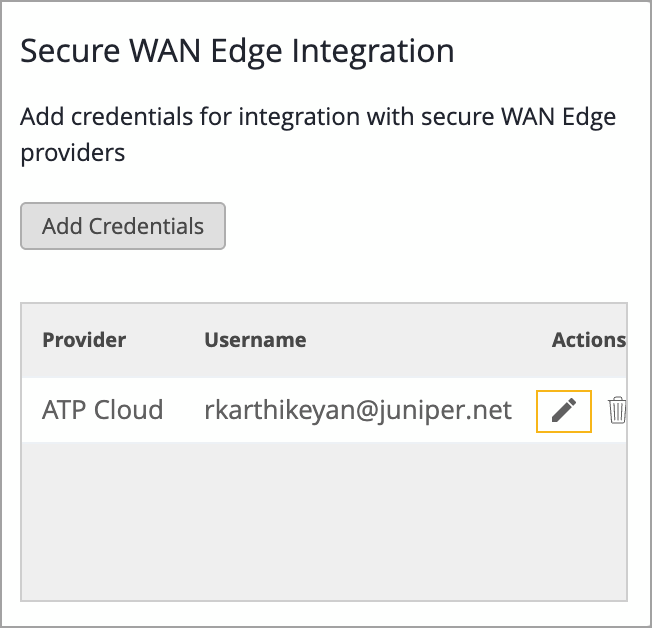This screenshot has width=652, height=628.
Task: Click the word 'Cloud' in the provider cell
Action: [129, 410]
